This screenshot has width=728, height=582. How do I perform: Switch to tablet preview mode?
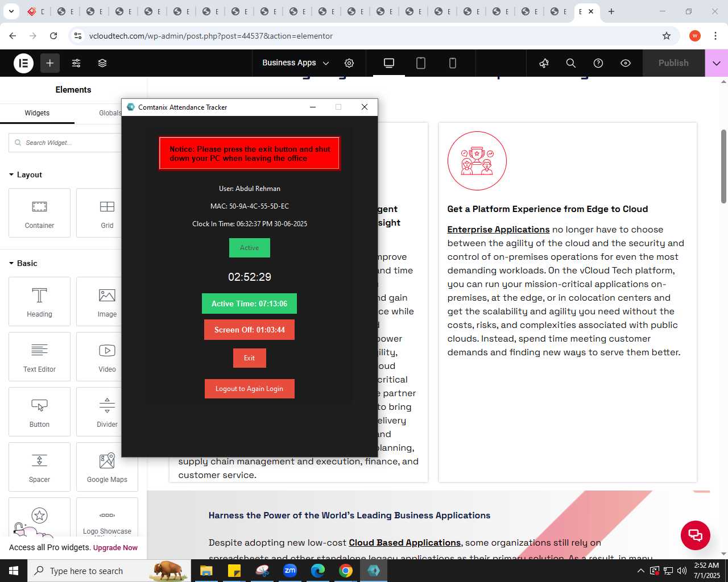(421, 63)
